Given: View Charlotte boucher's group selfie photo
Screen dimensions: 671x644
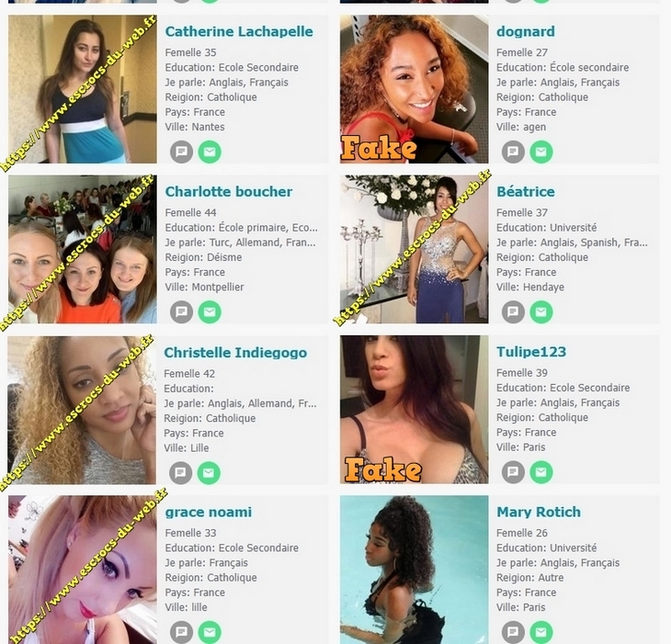Looking at the screenshot, I should [83, 249].
